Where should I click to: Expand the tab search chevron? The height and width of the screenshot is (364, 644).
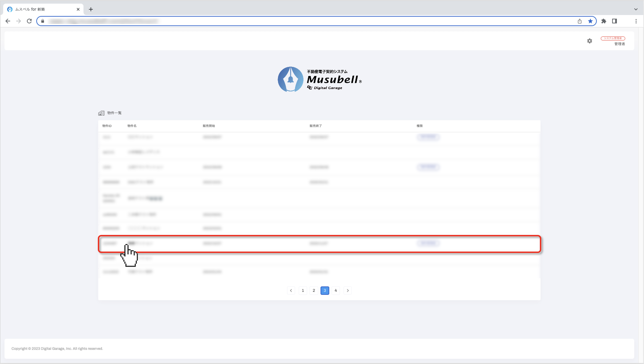coord(636,9)
